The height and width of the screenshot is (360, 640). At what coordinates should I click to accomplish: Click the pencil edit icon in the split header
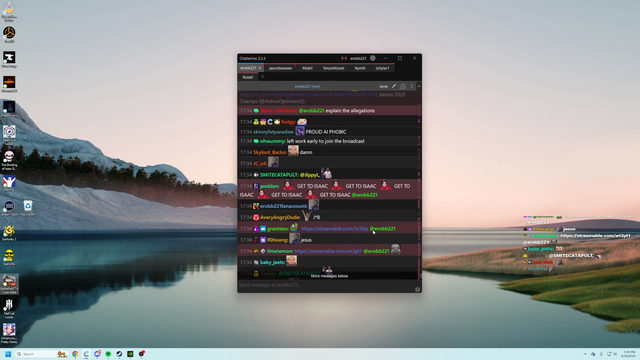[x=394, y=86]
